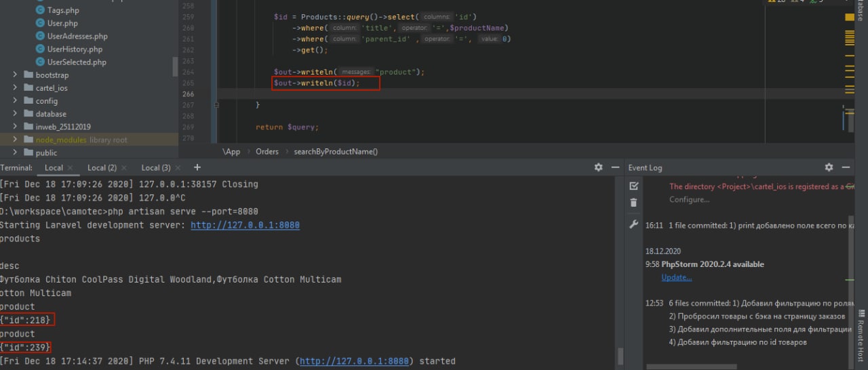Click the Event Log trash clear icon

click(x=633, y=203)
